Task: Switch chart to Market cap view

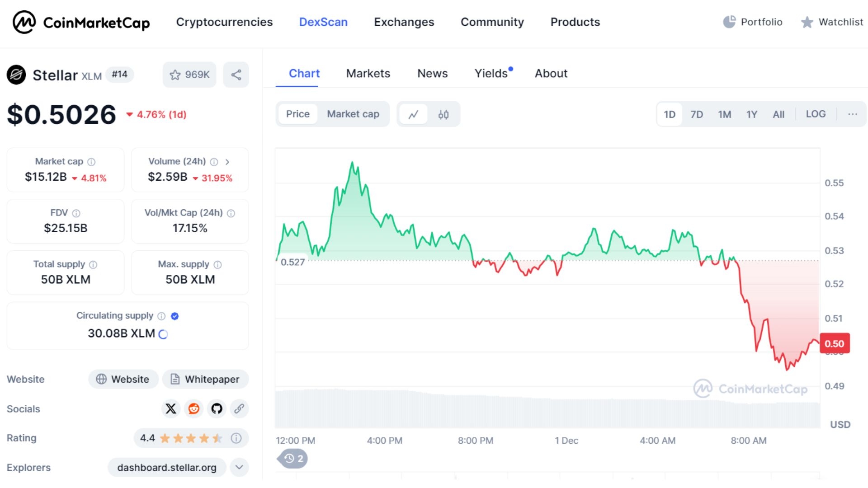Action: 353,114
